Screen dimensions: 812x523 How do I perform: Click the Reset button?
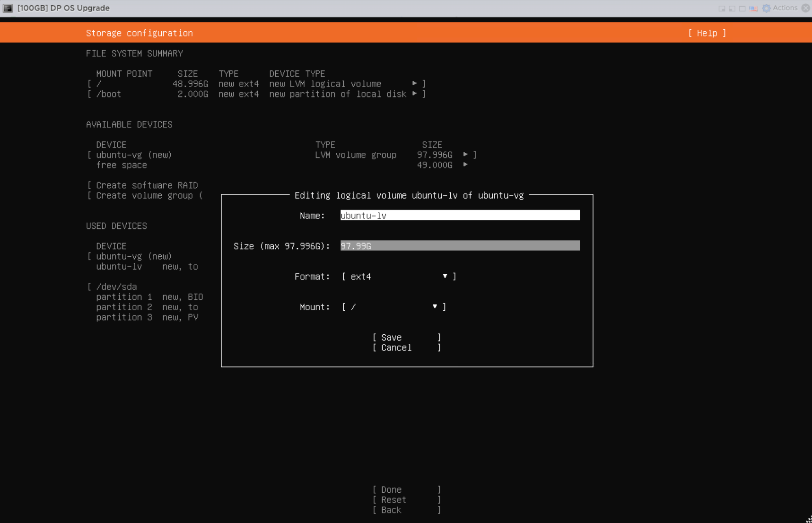click(407, 500)
